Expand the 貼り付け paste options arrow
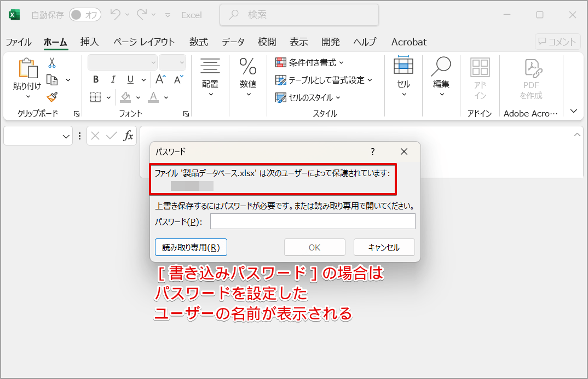 (x=28, y=97)
